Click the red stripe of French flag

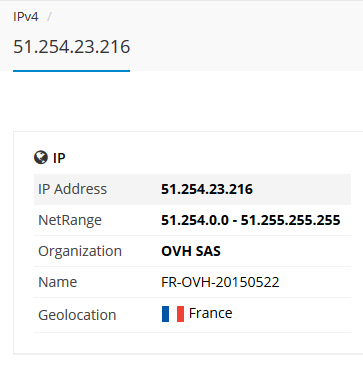180,314
